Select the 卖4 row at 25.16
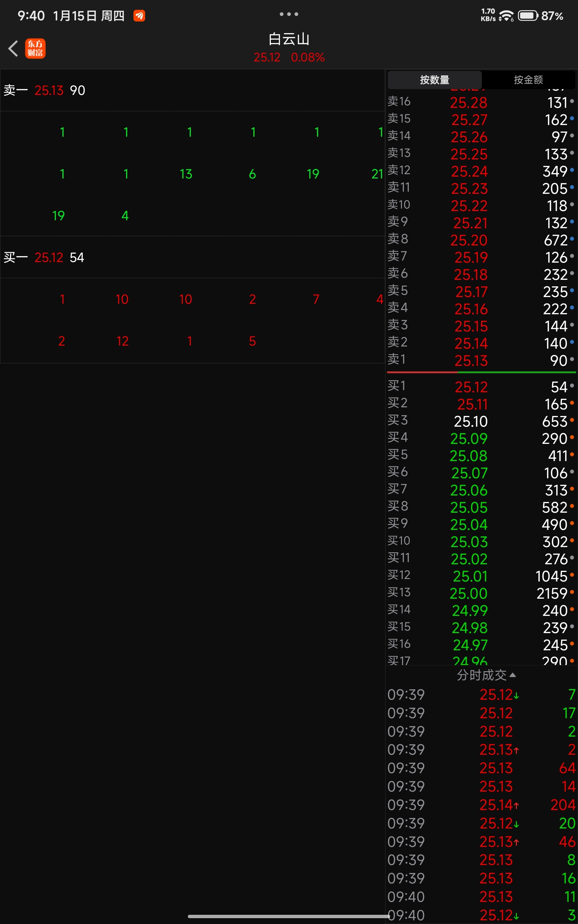Screen dimensions: 578x924 click(481, 308)
